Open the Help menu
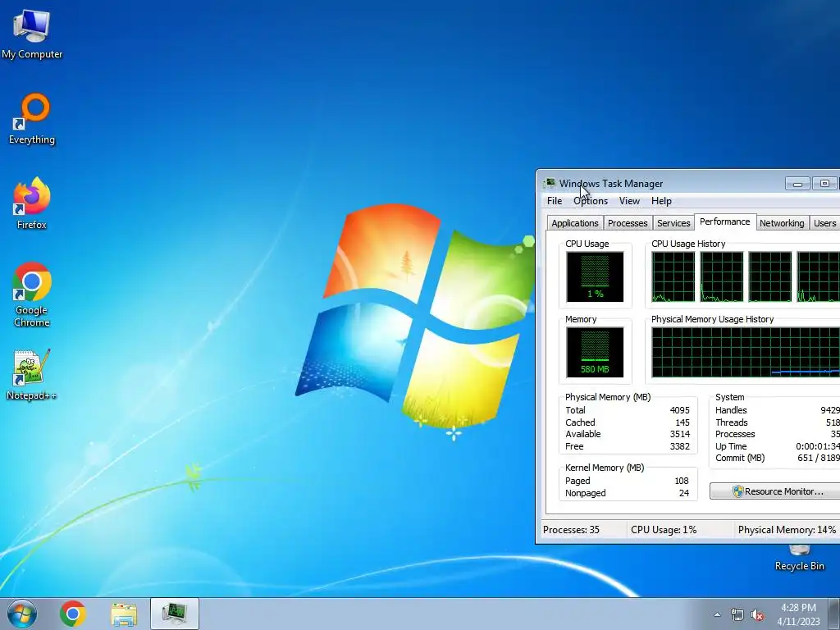 662,201
